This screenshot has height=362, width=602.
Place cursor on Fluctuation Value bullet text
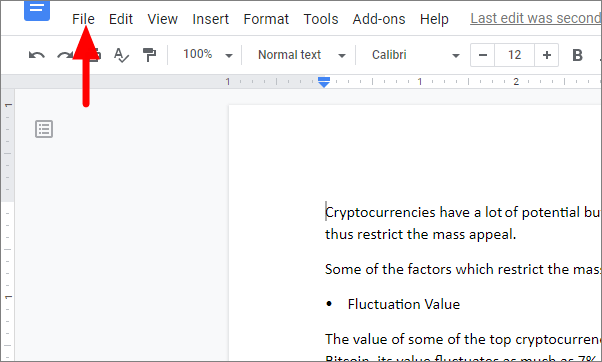[404, 304]
